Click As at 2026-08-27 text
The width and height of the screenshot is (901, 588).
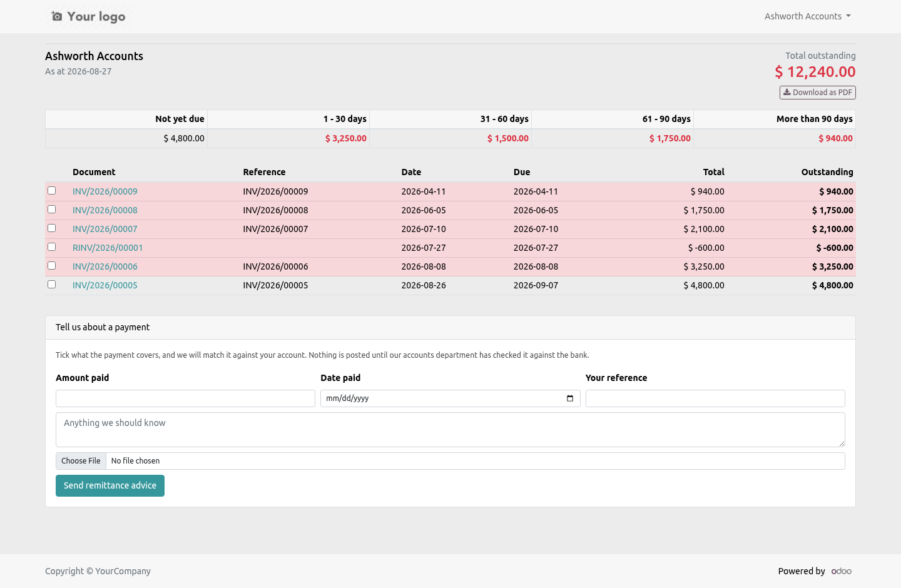78,71
